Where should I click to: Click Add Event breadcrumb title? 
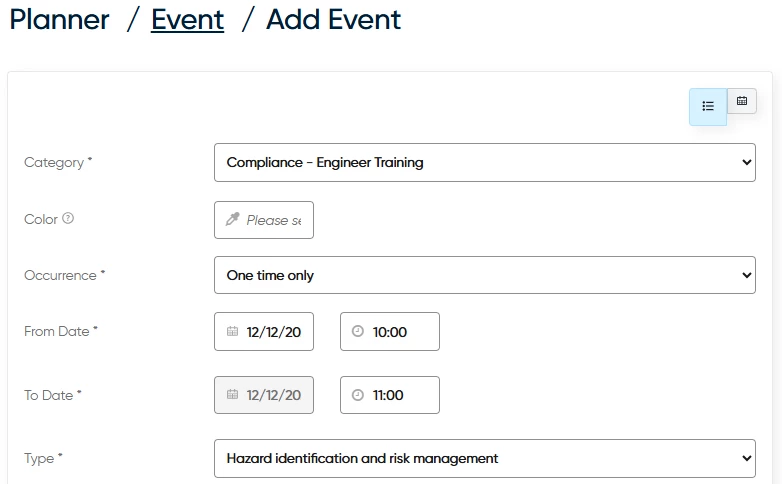click(333, 19)
